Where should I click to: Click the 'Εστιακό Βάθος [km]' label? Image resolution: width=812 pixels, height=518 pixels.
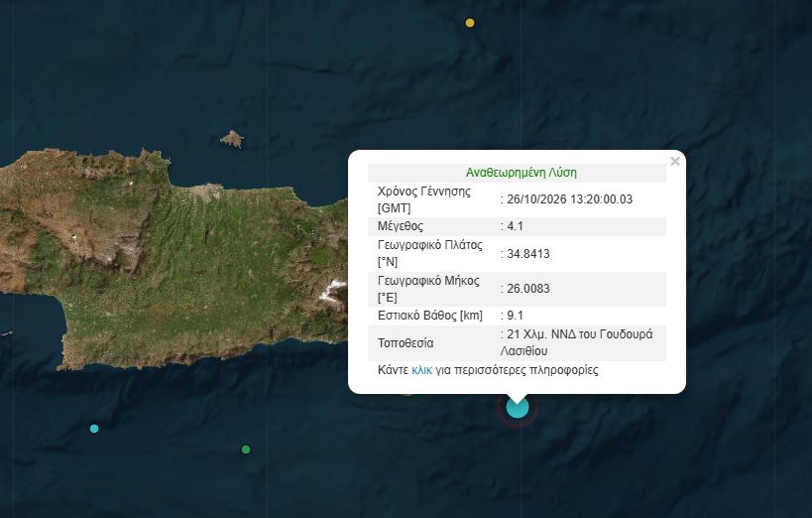tap(430, 316)
